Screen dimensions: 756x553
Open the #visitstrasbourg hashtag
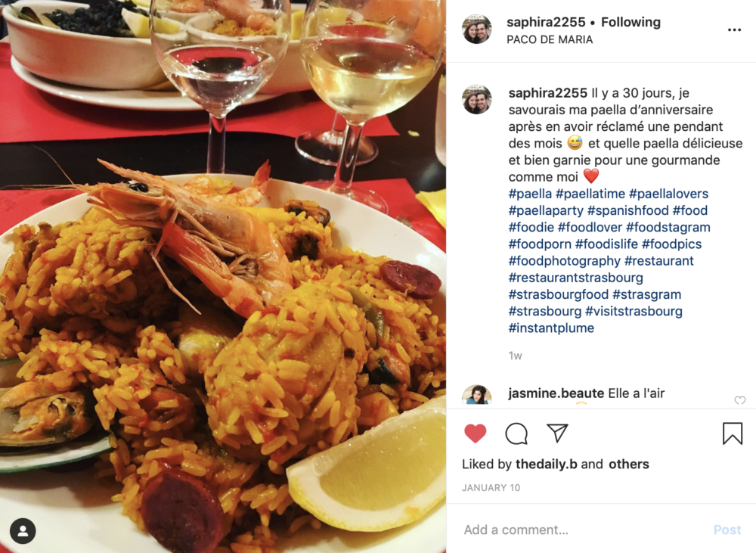[634, 311]
